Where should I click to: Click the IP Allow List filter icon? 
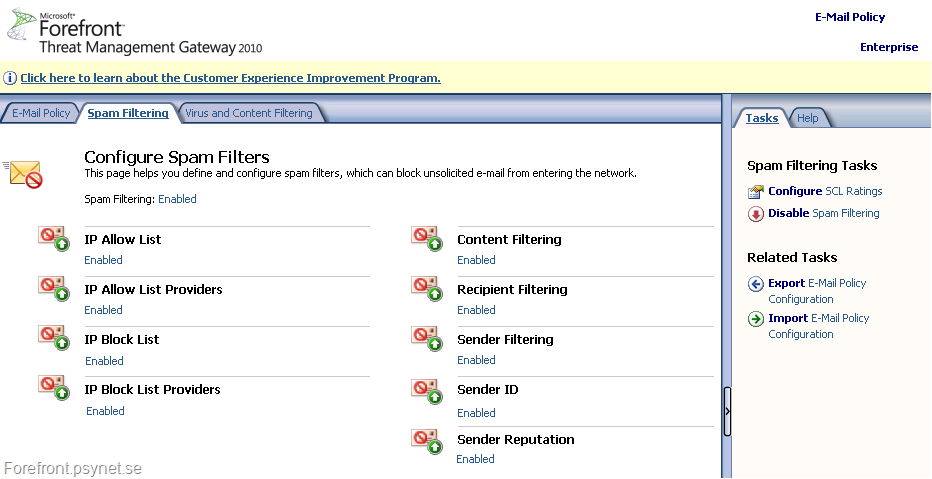coord(53,238)
